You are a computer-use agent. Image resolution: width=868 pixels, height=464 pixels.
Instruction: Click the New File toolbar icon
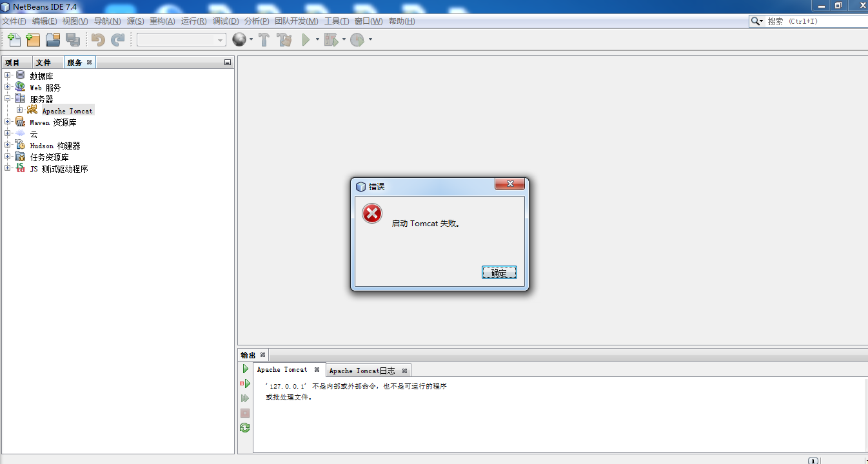point(14,40)
